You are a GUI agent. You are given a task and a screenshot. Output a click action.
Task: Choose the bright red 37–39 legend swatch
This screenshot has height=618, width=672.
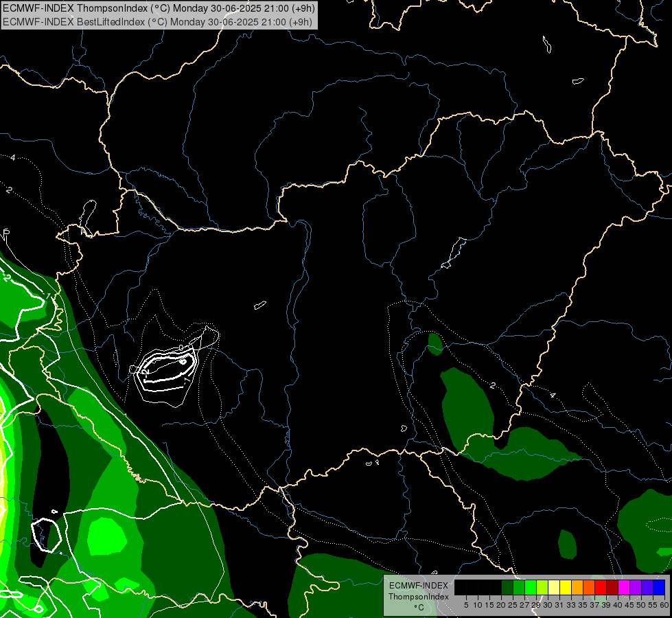(601, 587)
